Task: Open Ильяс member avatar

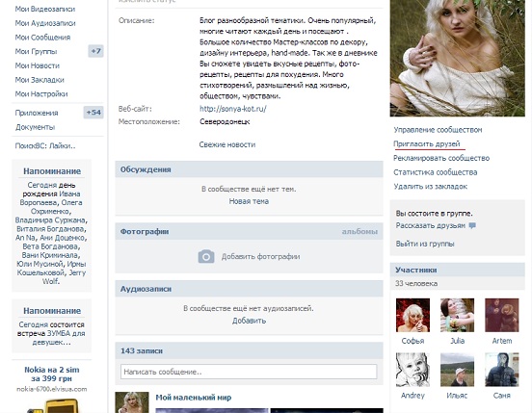Action: (x=458, y=370)
